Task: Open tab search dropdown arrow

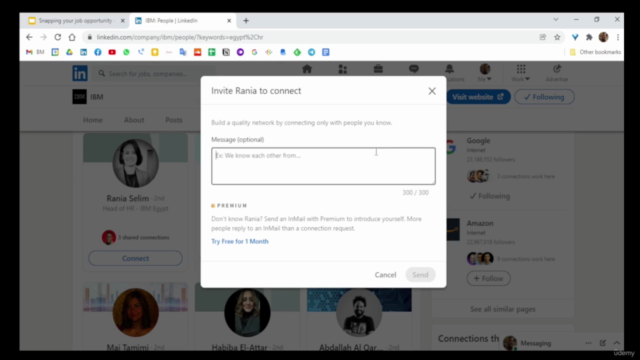Action: click(556, 19)
